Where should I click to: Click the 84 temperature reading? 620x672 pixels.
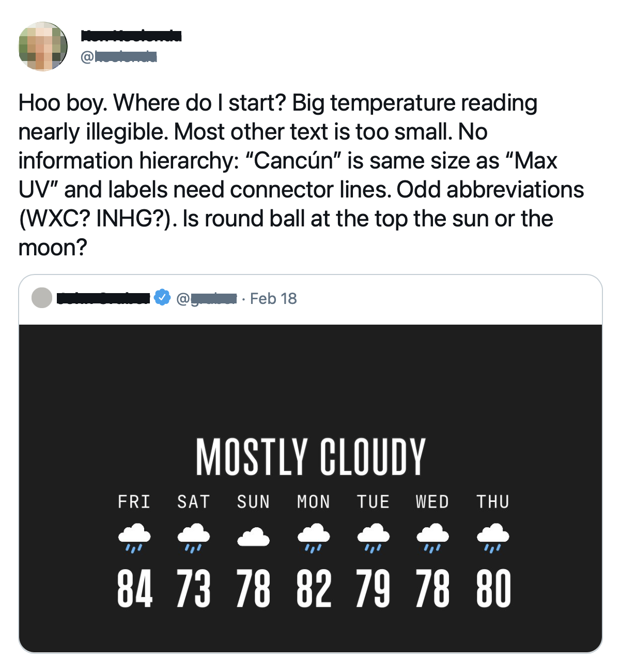[x=134, y=588]
